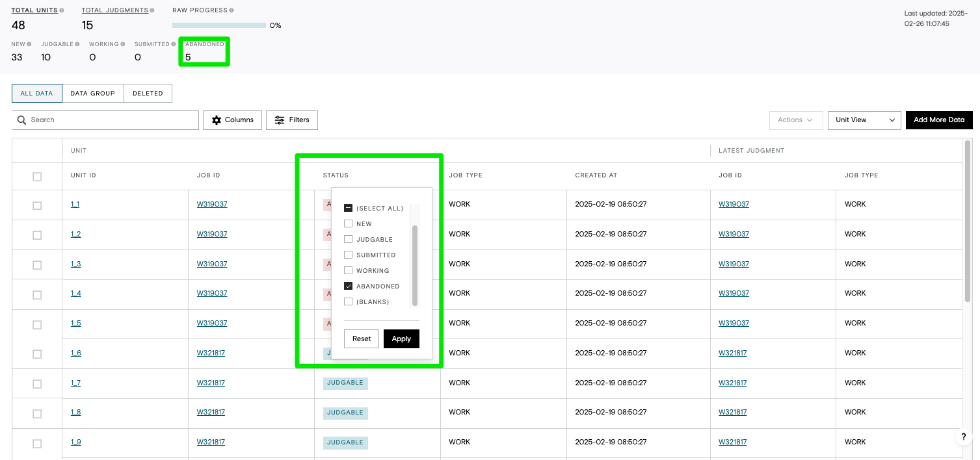Tick the row checkbox for unit 1_3

(37, 265)
